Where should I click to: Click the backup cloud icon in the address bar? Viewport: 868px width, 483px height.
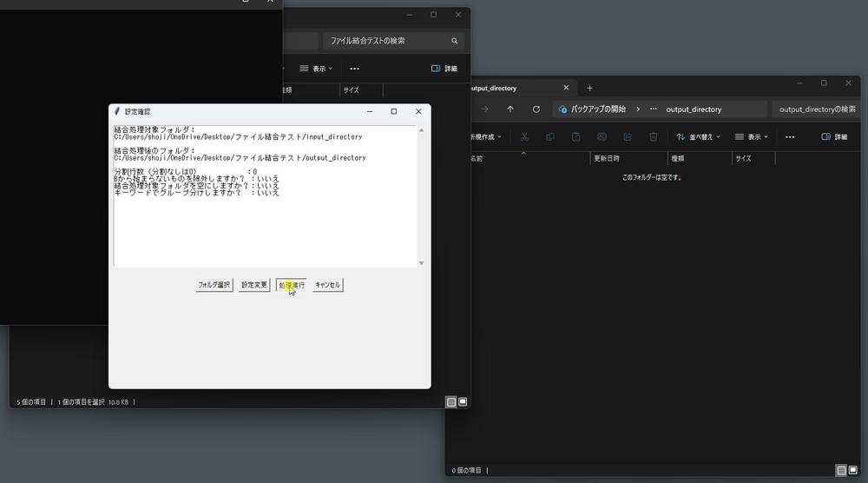click(x=562, y=109)
